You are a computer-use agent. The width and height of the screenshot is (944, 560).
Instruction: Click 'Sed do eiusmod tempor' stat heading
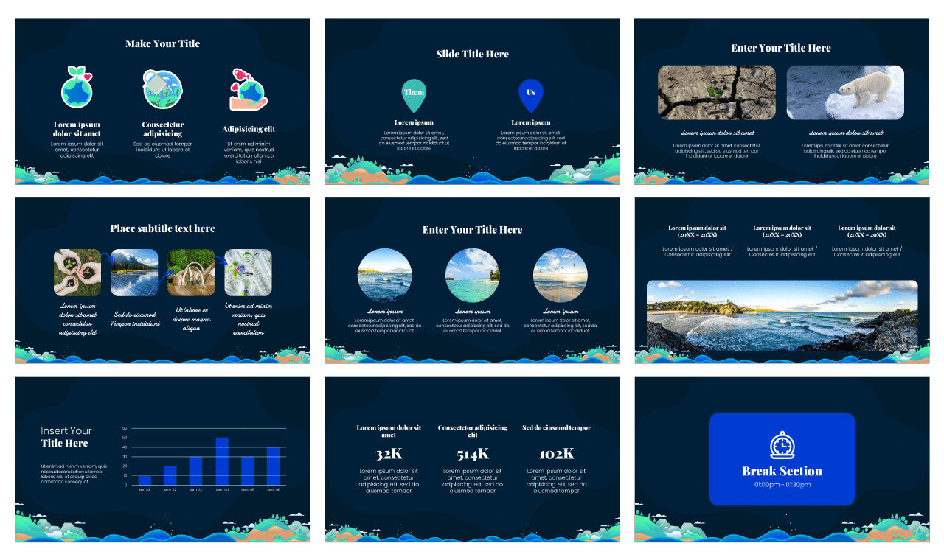tap(557, 428)
